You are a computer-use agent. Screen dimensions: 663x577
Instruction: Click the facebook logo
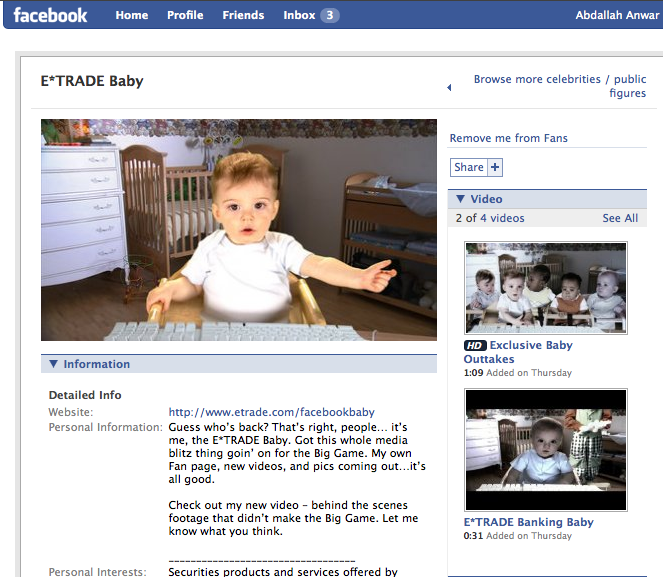coord(50,15)
